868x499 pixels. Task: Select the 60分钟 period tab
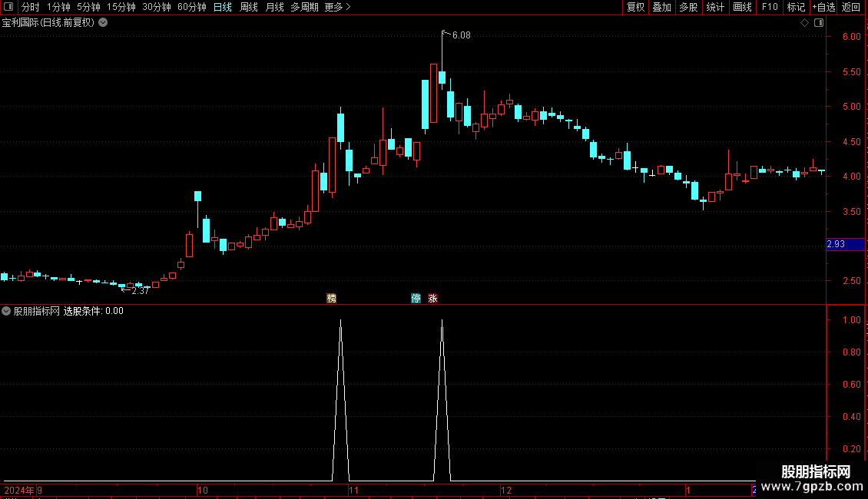coord(192,7)
